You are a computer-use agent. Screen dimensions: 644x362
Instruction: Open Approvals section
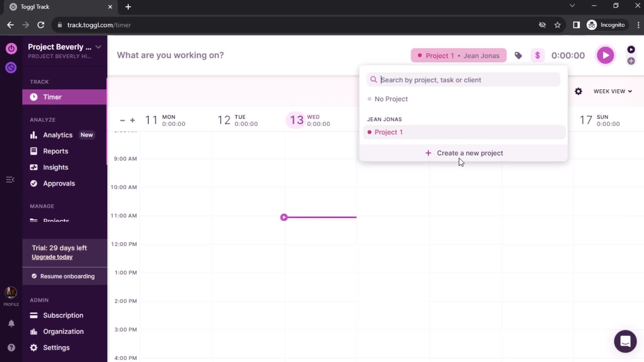point(59,183)
